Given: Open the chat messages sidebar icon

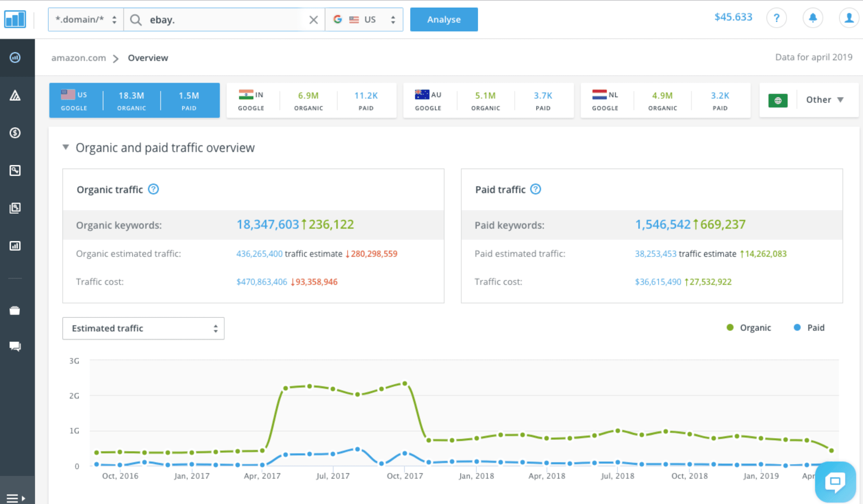Looking at the screenshot, I should click(15, 346).
